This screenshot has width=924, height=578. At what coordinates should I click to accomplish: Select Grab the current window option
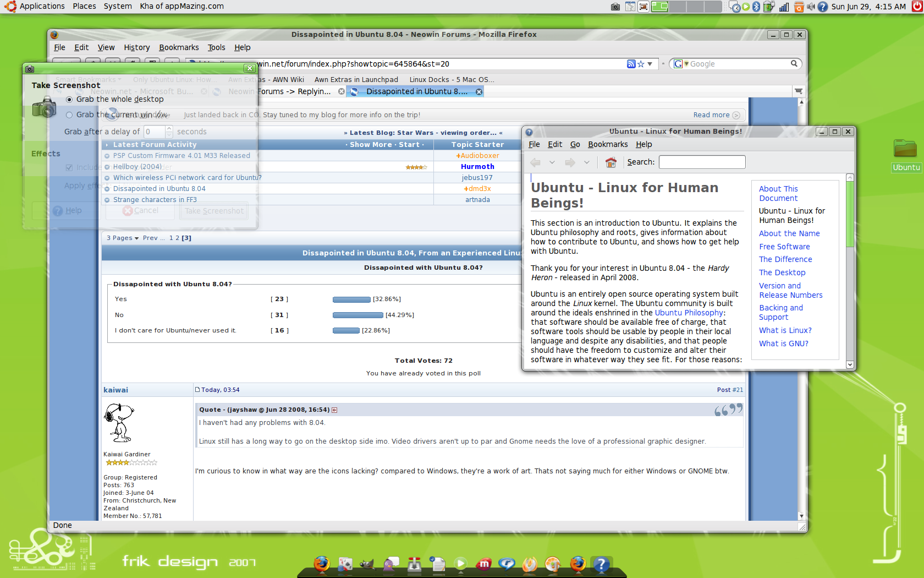point(69,115)
